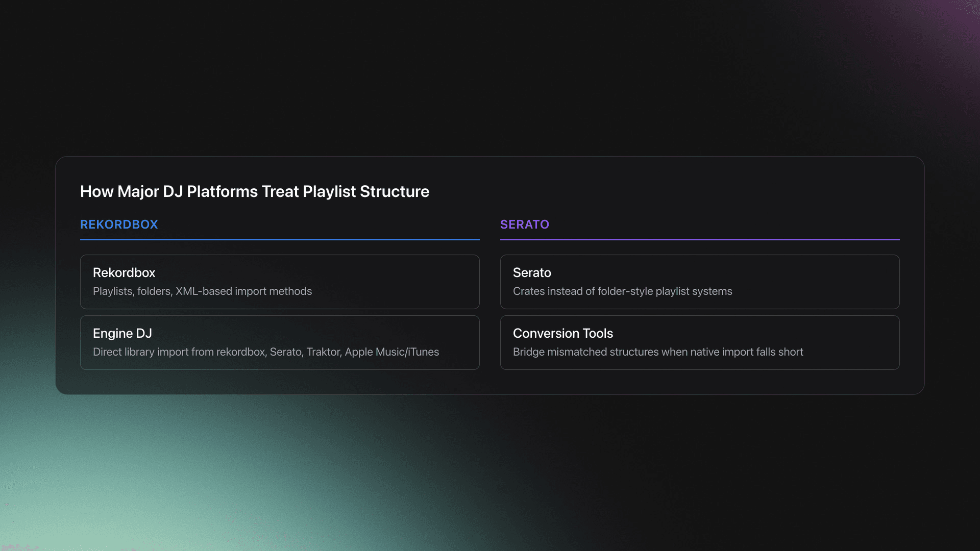Click the blue underline below REKORDBOX

coord(280,239)
